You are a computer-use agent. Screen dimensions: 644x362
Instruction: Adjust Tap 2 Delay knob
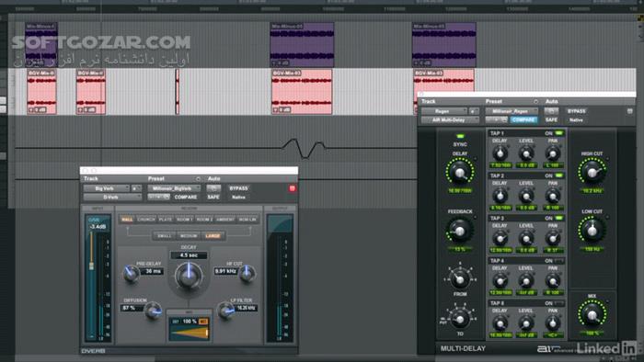[500, 197]
